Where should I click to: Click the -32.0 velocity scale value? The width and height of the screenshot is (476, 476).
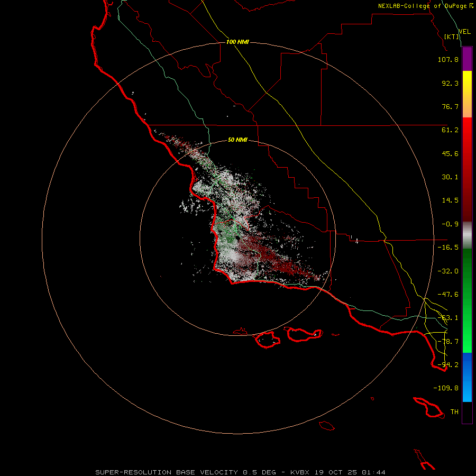(448, 271)
